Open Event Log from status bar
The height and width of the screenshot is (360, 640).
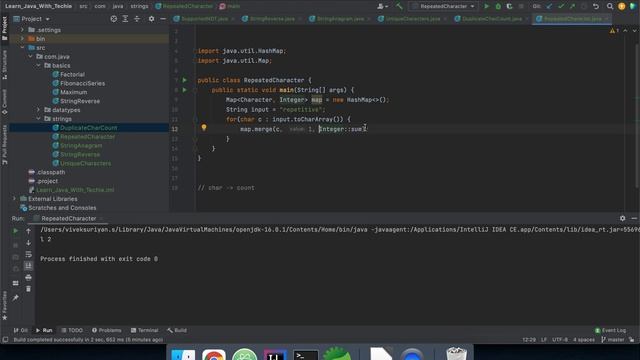pyautogui.click(x=610, y=330)
